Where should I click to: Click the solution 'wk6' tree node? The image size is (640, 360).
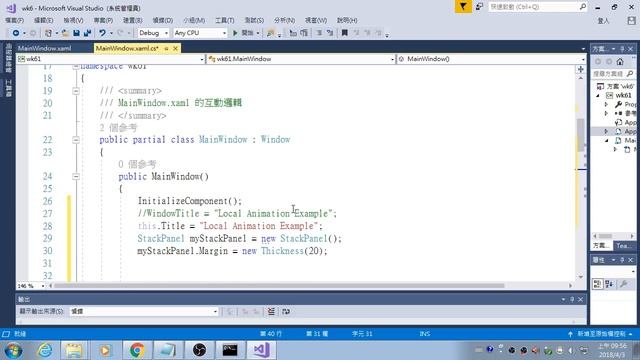pos(616,87)
